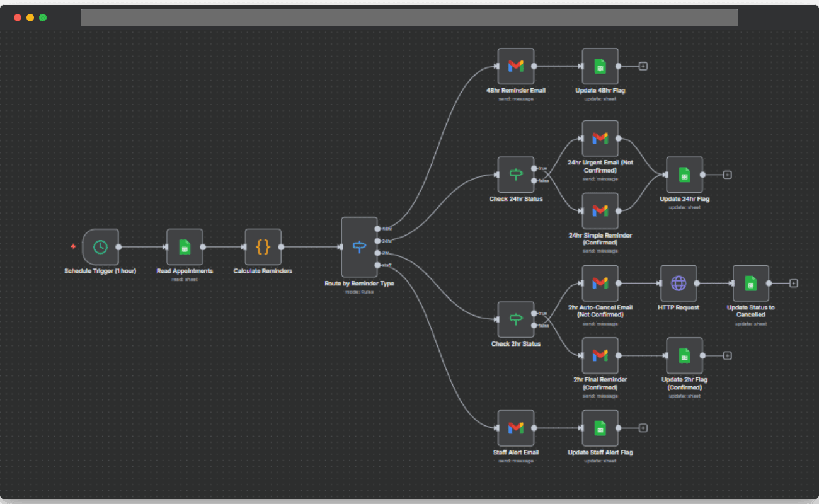Select the 48hr Reminder Email Gmail node
The height and width of the screenshot is (504, 819).
click(x=516, y=66)
